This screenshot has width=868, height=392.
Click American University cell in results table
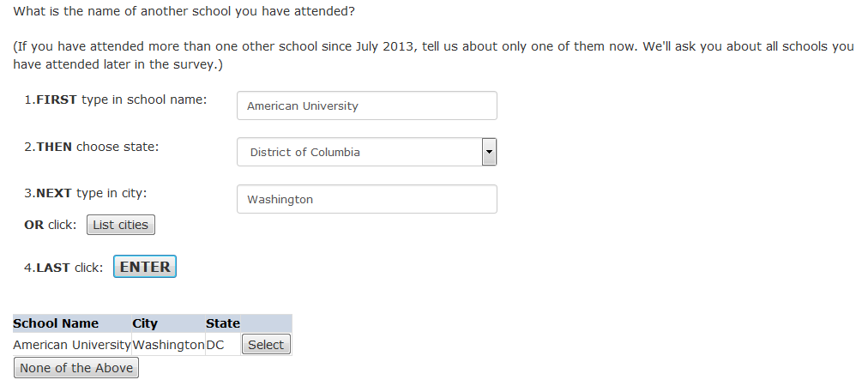tap(71, 345)
